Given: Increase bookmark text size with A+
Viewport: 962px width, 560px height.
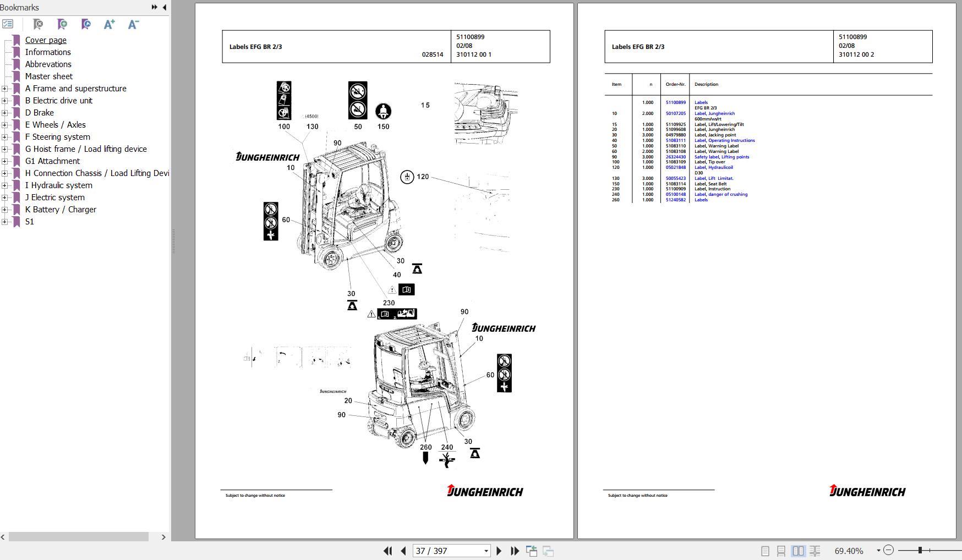Looking at the screenshot, I should pyautogui.click(x=109, y=24).
